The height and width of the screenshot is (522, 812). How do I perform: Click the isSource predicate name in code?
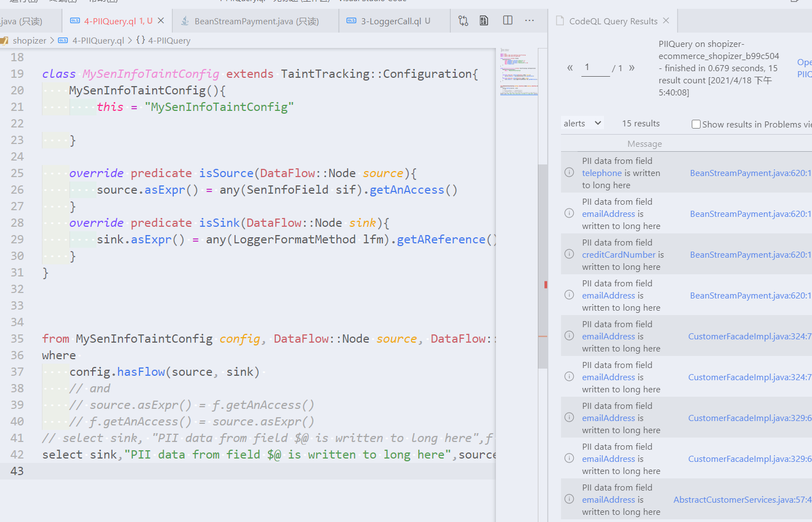(x=226, y=173)
